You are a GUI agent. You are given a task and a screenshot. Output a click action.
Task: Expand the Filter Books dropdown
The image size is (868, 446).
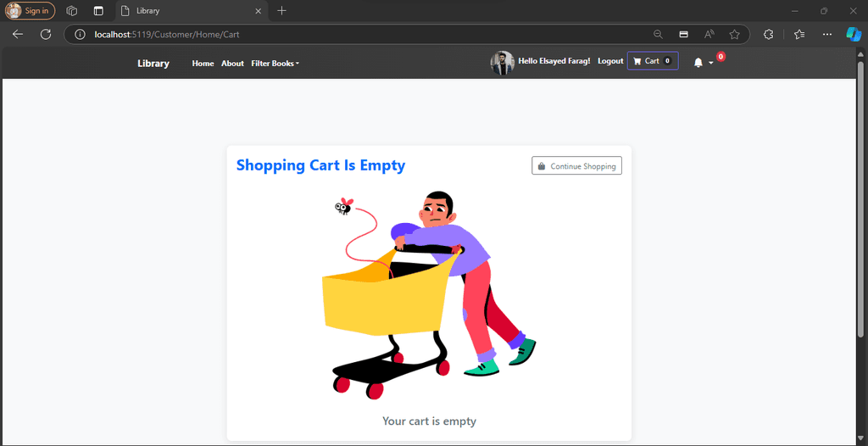pos(275,63)
